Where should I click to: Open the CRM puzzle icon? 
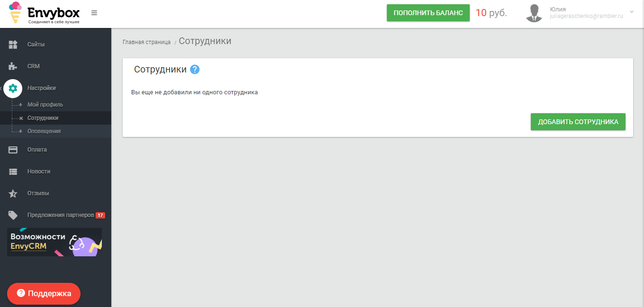[x=13, y=66]
